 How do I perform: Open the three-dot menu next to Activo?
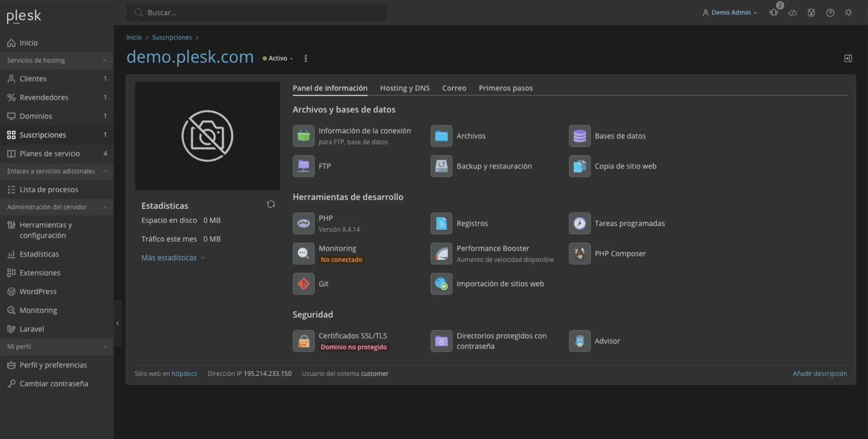tap(306, 58)
